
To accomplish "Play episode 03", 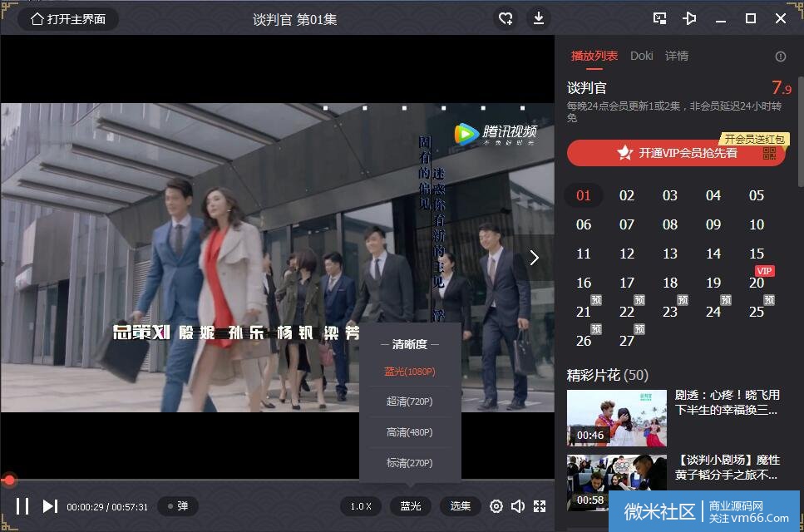I will click(669, 196).
